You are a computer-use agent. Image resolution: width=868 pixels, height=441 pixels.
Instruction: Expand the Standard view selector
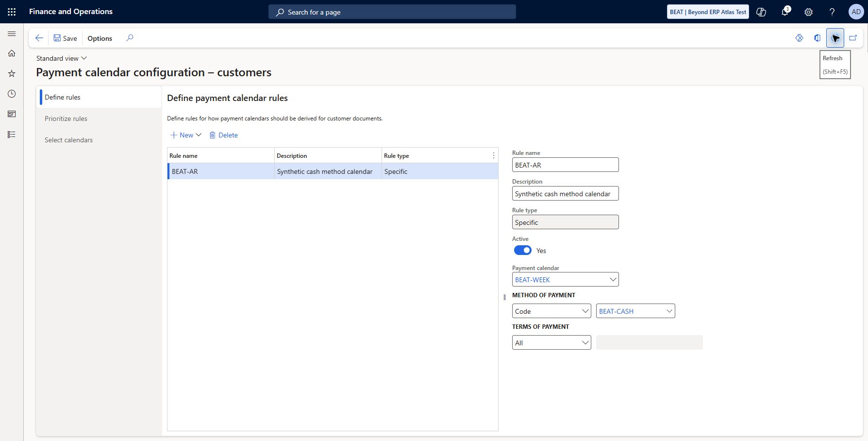[x=62, y=58]
